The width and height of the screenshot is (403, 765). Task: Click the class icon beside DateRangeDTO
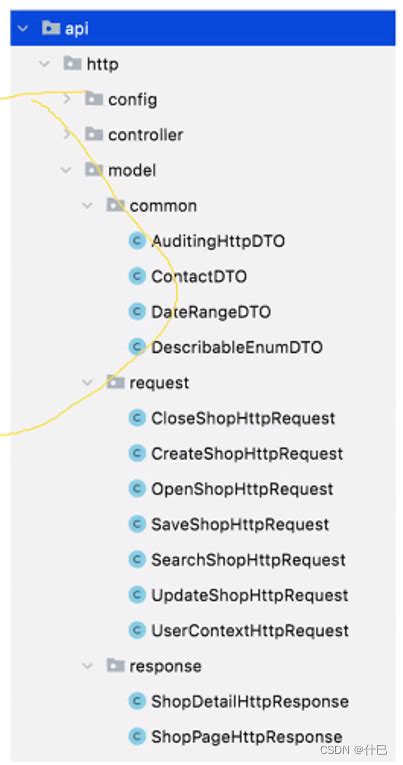[137, 312]
